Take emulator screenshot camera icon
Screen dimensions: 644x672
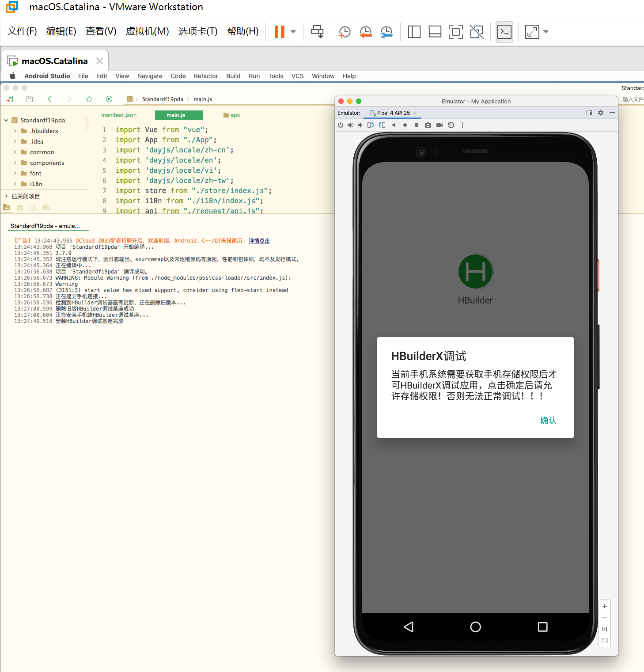[428, 125]
